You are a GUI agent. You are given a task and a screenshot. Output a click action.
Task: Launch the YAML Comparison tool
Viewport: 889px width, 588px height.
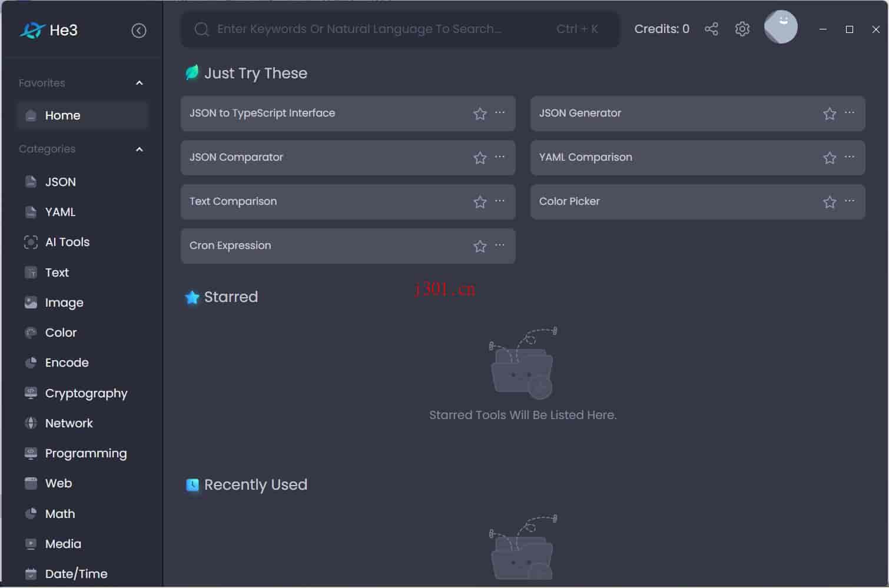pos(698,158)
